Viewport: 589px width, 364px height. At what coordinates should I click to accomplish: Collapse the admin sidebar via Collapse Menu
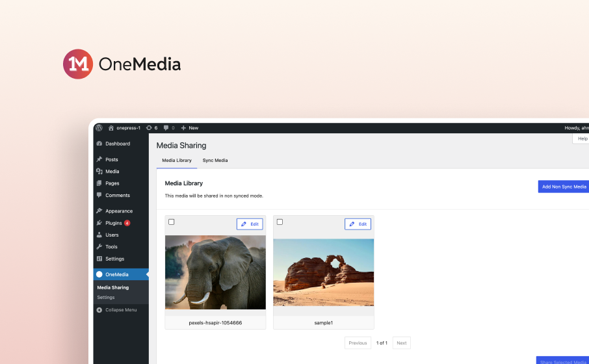pyautogui.click(x=121, y=310)
